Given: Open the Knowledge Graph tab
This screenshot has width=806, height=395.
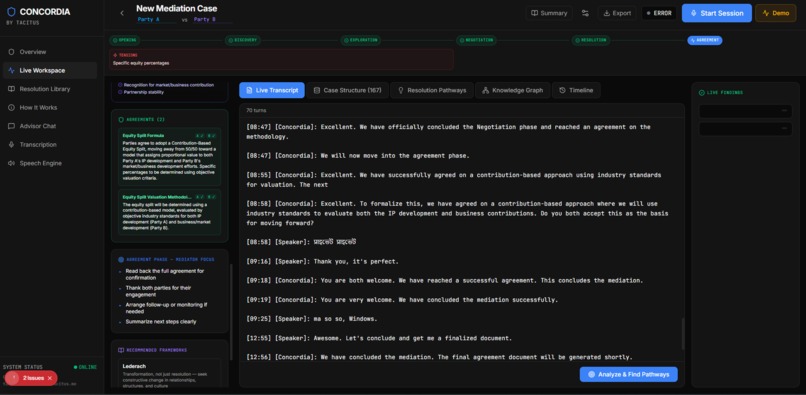Looking at the screenshot, I should [x=512, y=90].
